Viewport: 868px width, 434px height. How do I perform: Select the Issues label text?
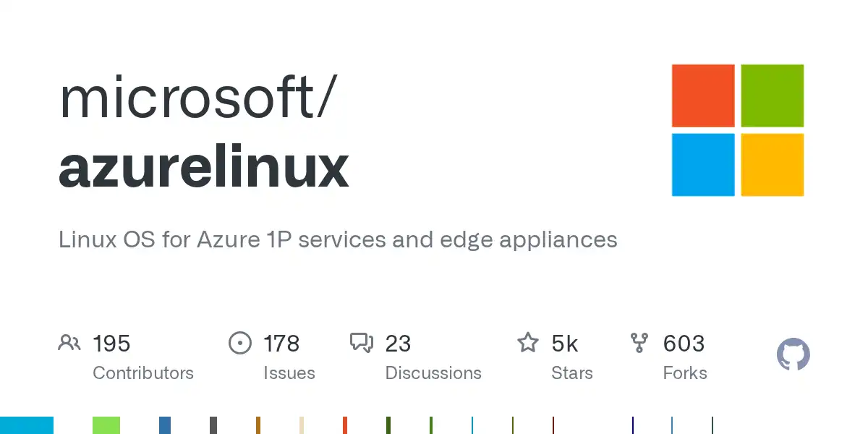[x=289, y=373]
